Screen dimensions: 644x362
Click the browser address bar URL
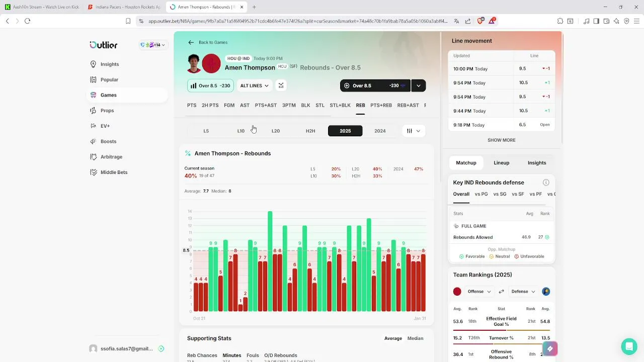pos(297,21)
